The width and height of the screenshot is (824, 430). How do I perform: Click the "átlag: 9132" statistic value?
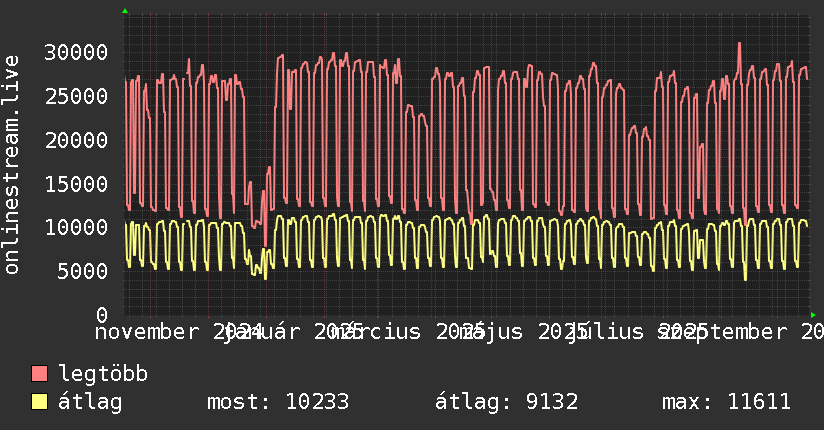506,402
